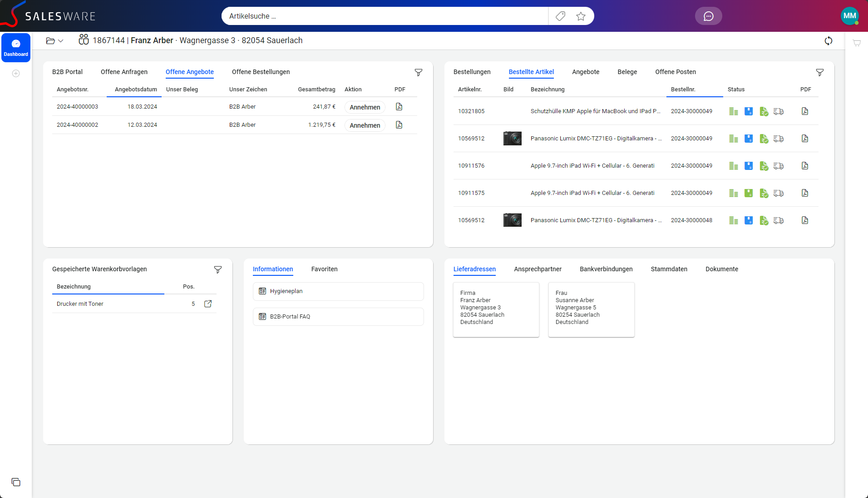The height and width of the screenshot is (498, 868).
Task: Accept offer 2024-40000002 with Annehmen
Action: pos(365,125)
